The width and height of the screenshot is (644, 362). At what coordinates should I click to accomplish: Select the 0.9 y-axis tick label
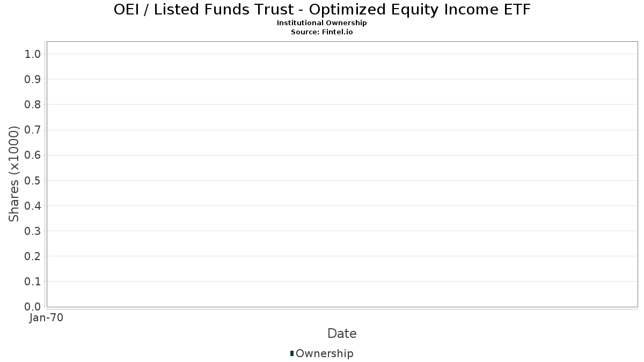pos(33,79)
